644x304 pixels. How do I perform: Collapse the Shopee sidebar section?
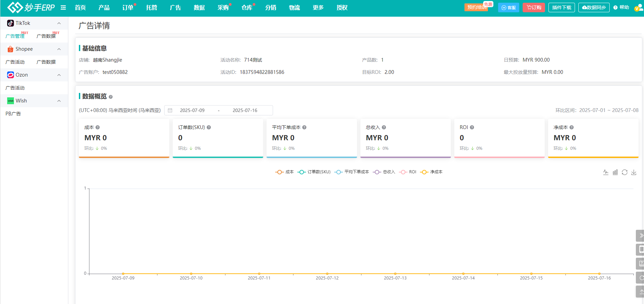pos(59,49)
